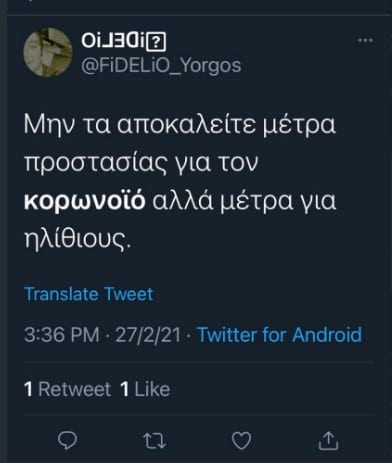Click the word ηλίθιους in the tweet
The height and width of the screenshot is (463, 392).
tap(76, 239)
